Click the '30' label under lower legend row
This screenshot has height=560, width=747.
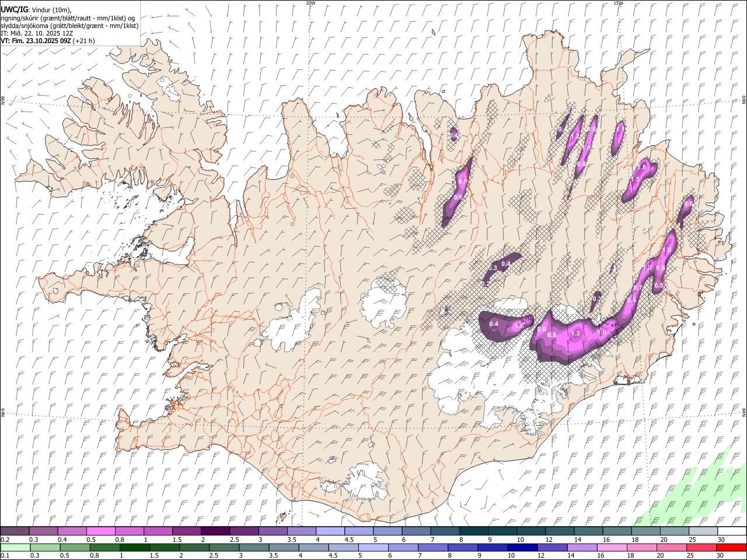[721, 556]
